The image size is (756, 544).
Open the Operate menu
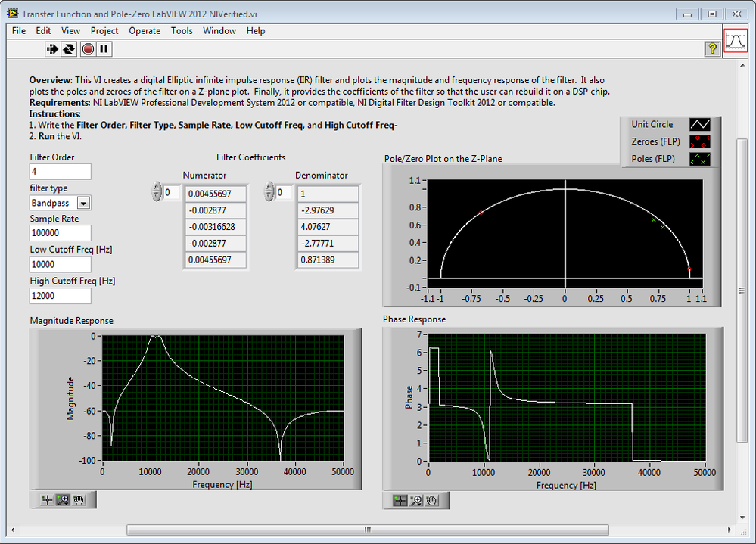(x=145, y=31)
